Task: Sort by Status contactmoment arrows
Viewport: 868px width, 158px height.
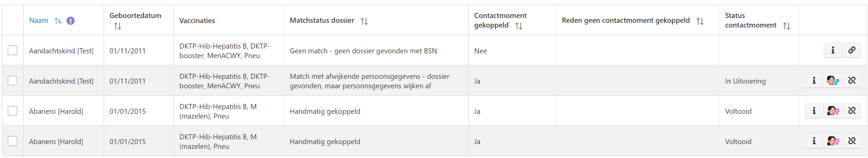Action: coord(787,26)
